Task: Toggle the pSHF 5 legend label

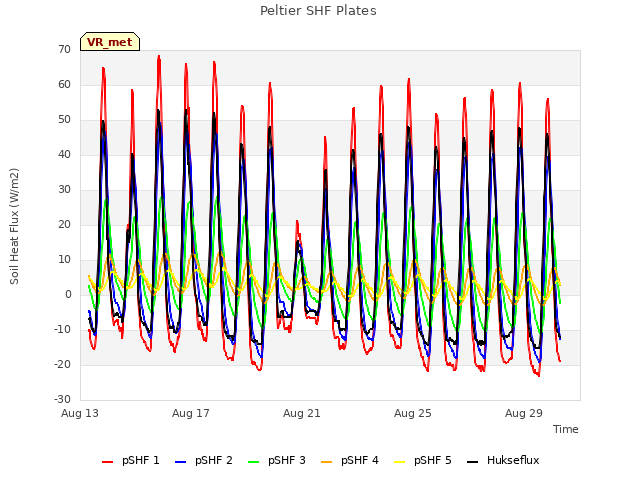Action: (x=433, y=460)
